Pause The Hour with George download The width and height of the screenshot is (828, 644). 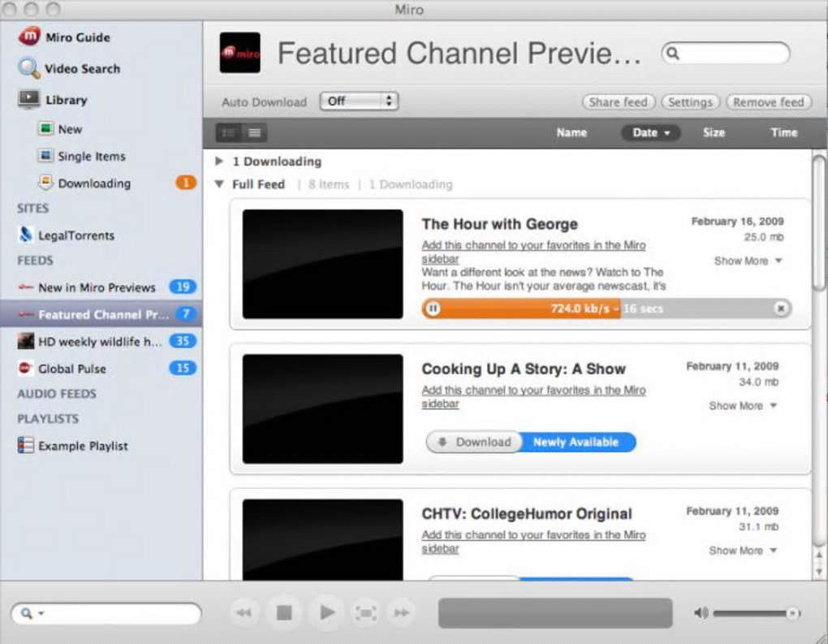click(433, 309)
